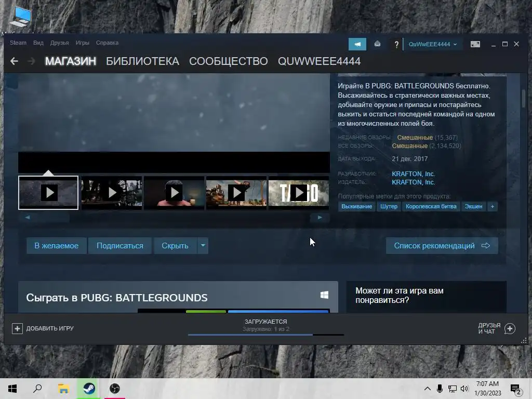Show hidden tray icons chevron
The height and width of the screenshot is (399, 532).
click(x=428, y=389)
